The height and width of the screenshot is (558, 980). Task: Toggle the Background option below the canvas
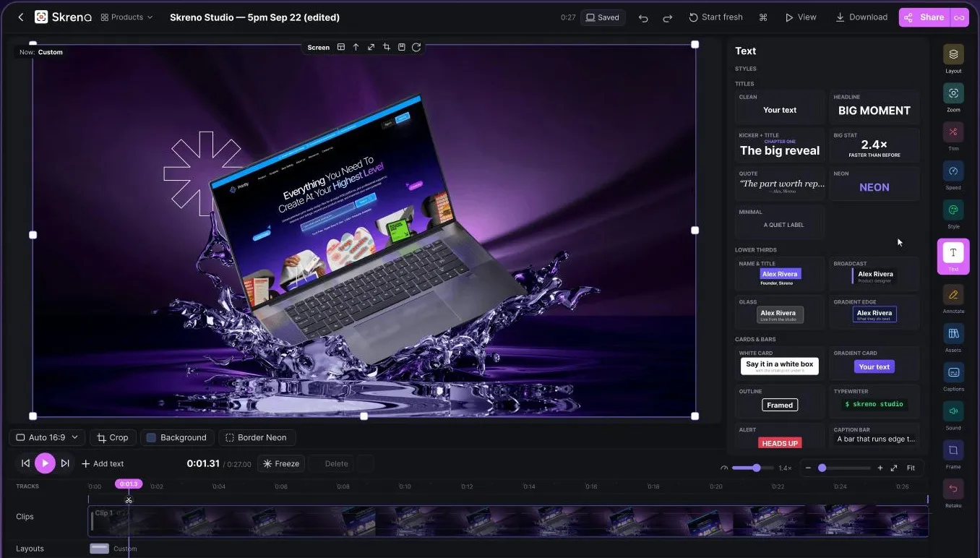[176, 437]
